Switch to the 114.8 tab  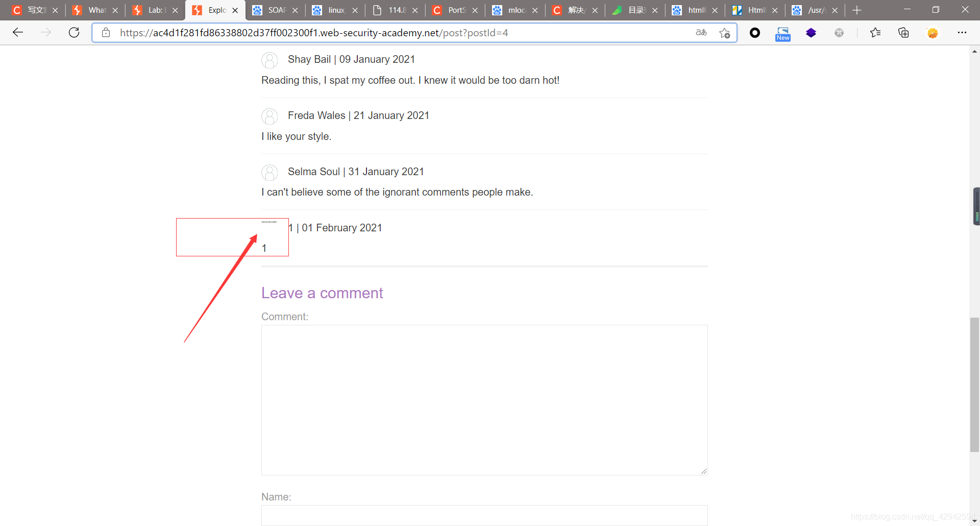tap(395, 10)
